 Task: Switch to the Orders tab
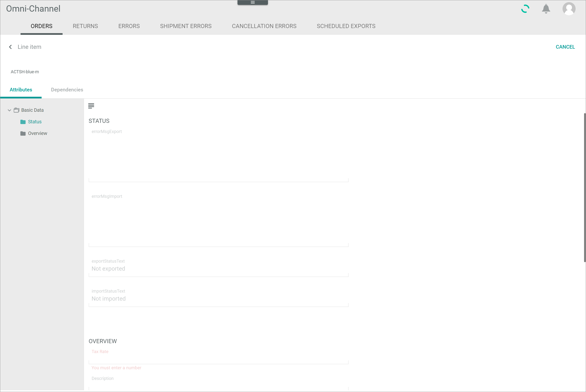point(42,26)
